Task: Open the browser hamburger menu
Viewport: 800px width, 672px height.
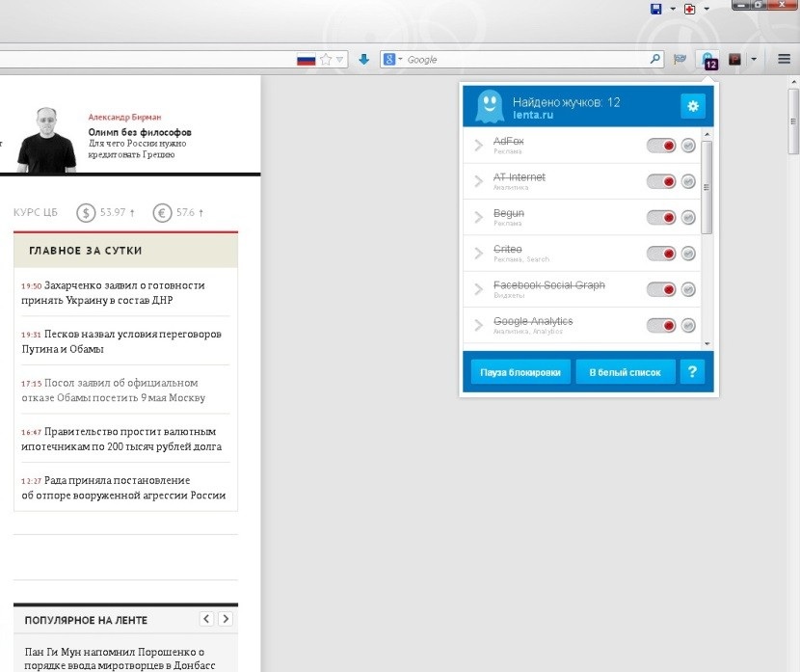Action: click(x=785, y=59)
